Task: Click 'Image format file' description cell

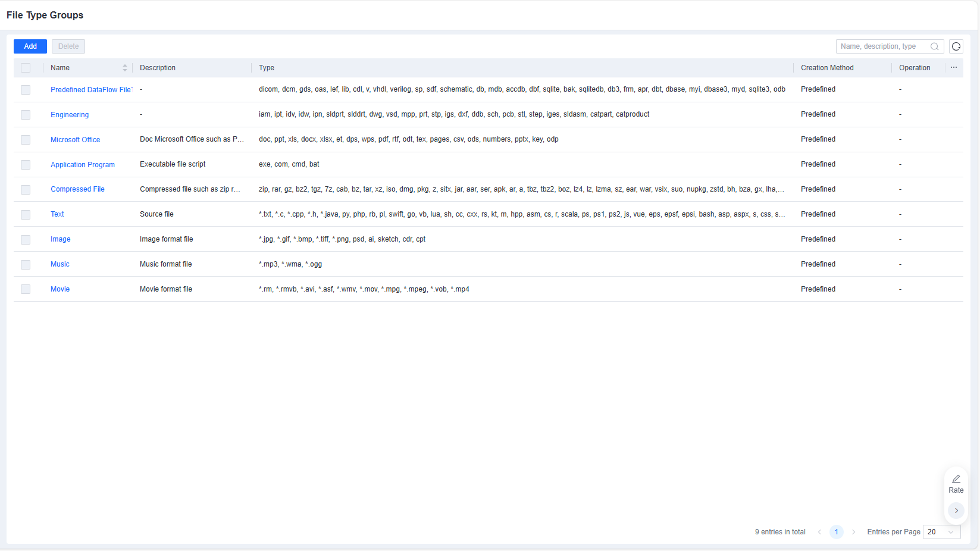Action: tap(167, 239)
